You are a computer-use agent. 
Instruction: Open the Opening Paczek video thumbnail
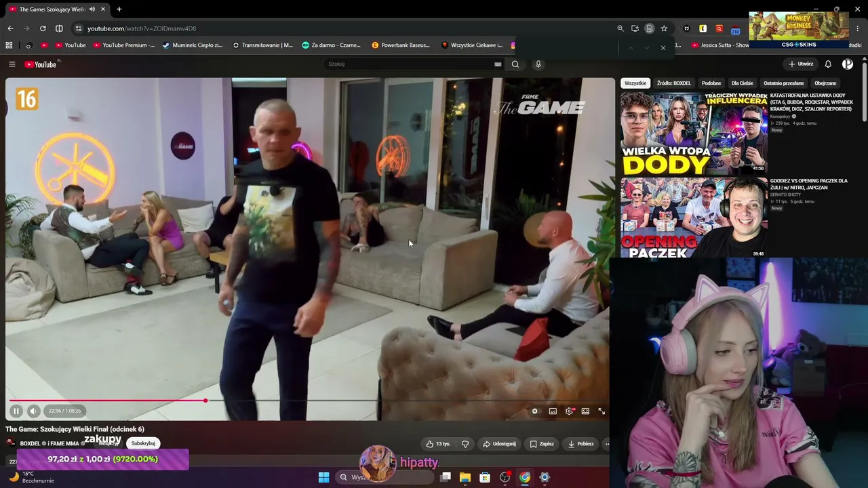[x=694, y=218]
